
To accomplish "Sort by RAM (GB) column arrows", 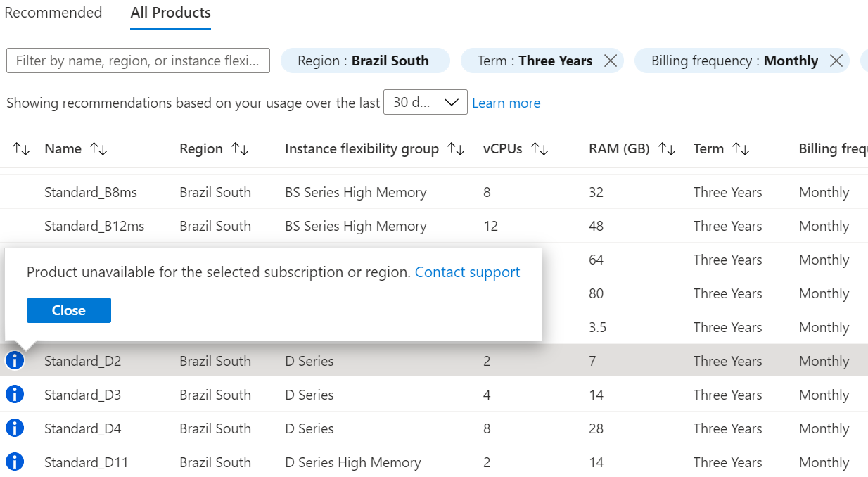I will click(667, 149).
